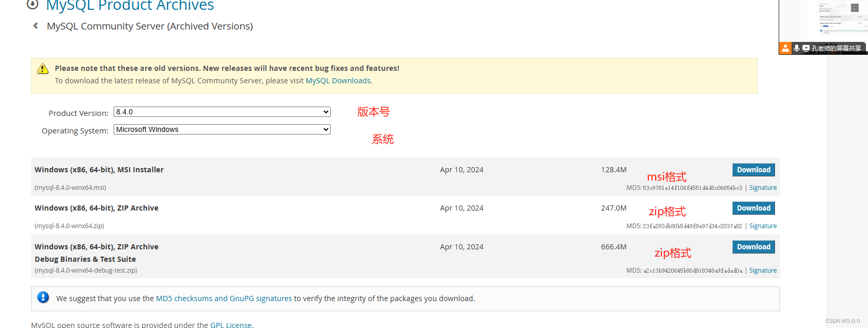This screenshot has width=868, height=328.
Task: Open the Operating System dropdown
Action: (x=222, y=129)
